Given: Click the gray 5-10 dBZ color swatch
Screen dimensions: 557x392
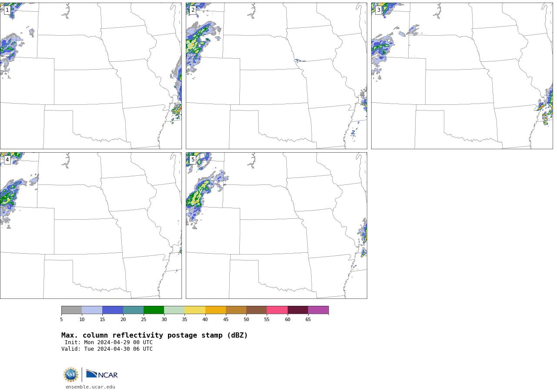Looking at the screenshot, I should pos(71,310).
